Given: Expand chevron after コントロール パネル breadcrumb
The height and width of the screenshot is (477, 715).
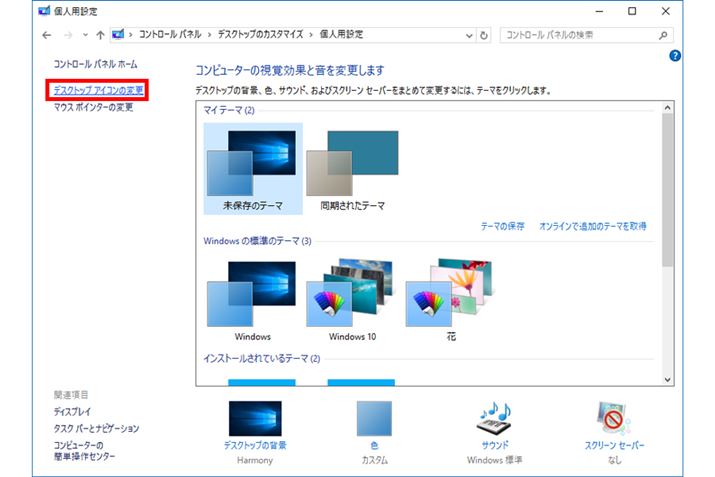Looking at the screenshot, I should point(209,35).
